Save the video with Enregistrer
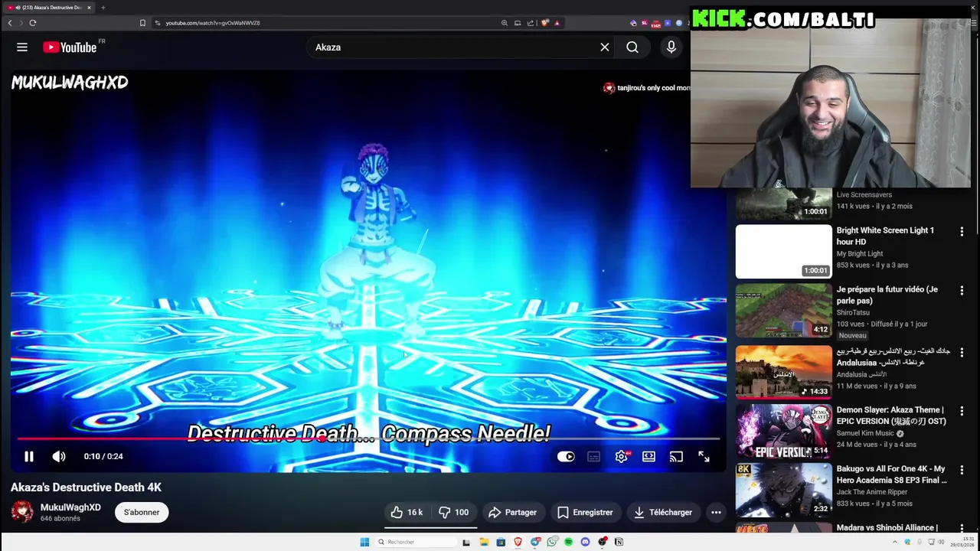The image size is (980, 551). point(585,512)
